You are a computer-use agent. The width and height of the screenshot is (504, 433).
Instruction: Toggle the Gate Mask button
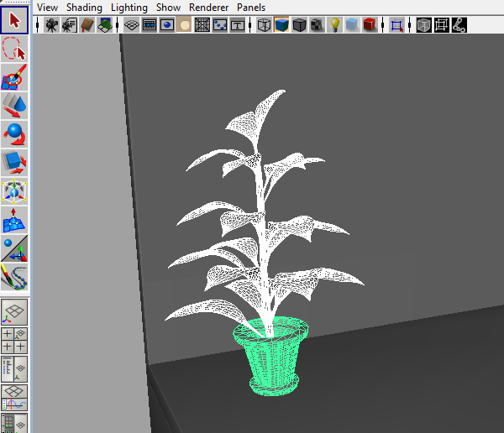[185, 24]
